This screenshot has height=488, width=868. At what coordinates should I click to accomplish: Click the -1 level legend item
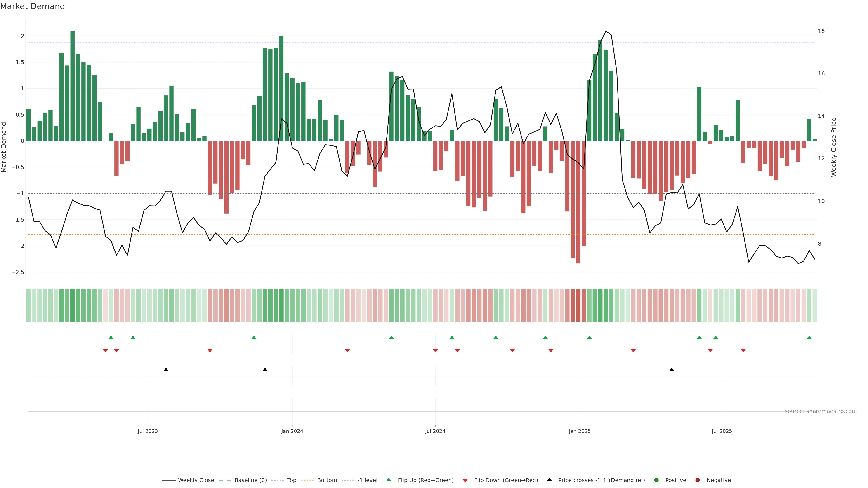(x=367, y=480)
